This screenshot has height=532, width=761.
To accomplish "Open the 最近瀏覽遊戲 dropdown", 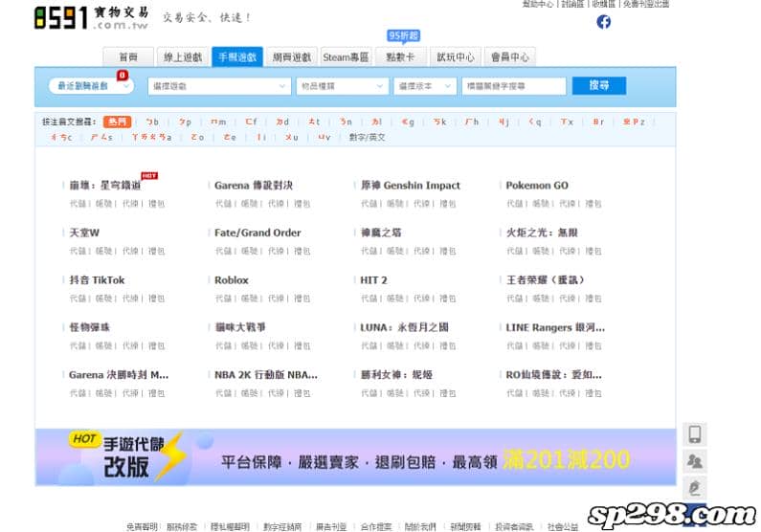I will (x=91, y=86).
